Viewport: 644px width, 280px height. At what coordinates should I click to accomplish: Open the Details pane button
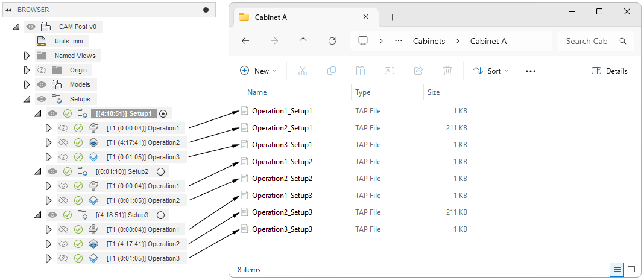tap(610, 71)
